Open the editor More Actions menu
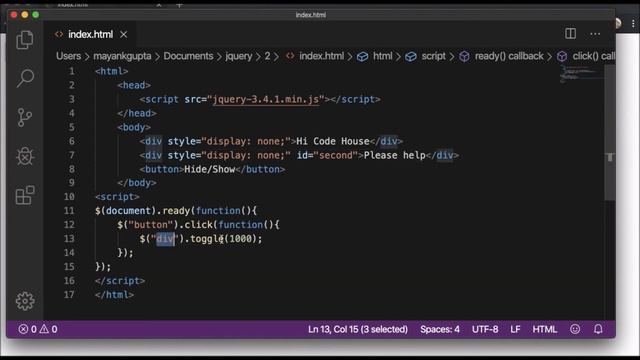Viewport: 640px width, 360px height. (x=595, y=34)
